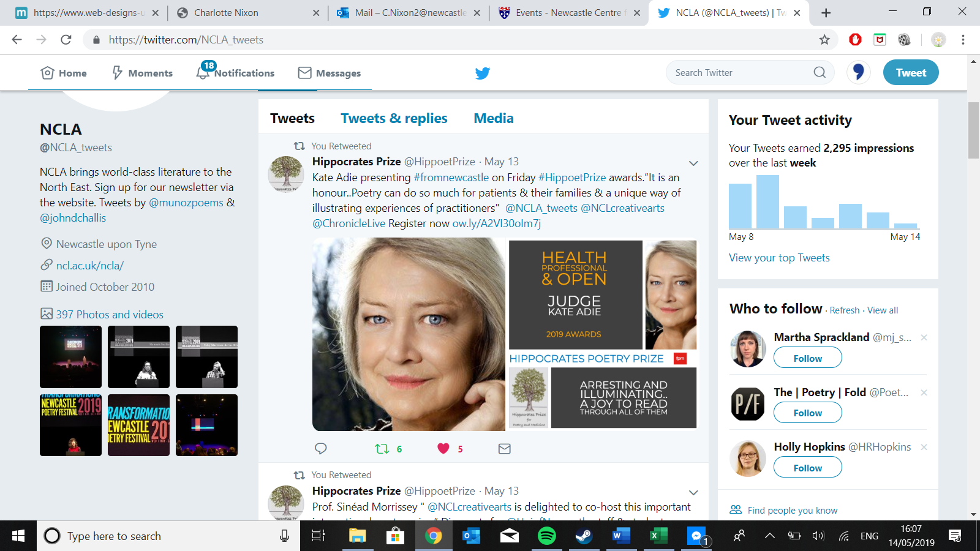Click the Twitter bird logo in navbar

tap(483, 73)
